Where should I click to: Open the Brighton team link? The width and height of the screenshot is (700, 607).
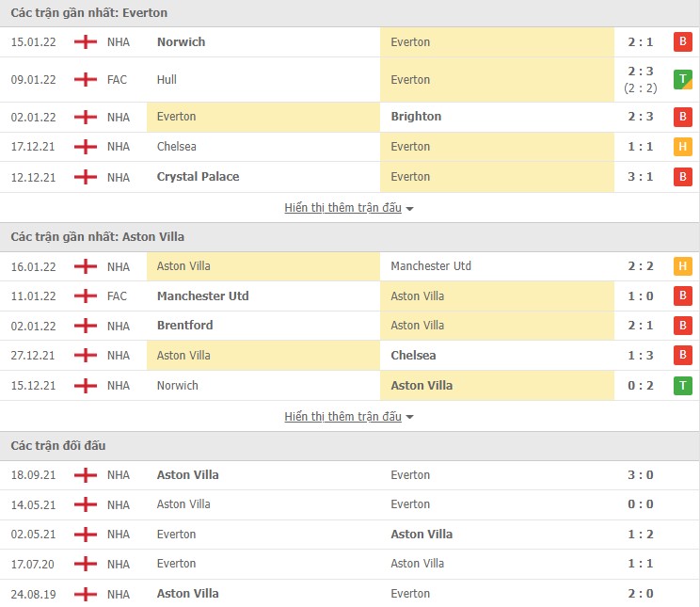[x=416, y=117]
